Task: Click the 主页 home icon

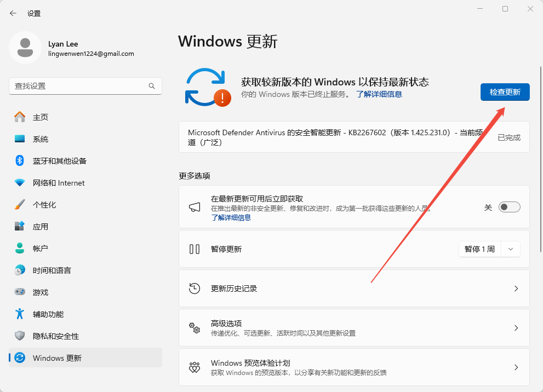Action: coord(20,117)
